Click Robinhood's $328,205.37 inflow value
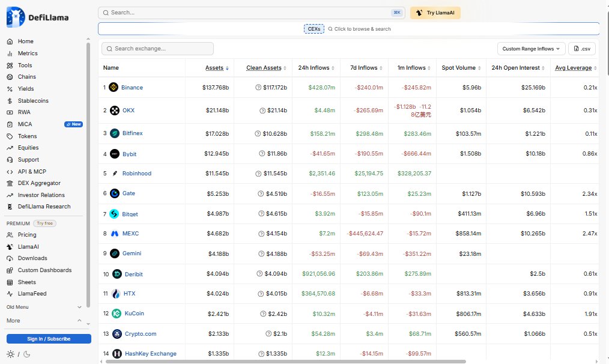 tap(414, 174)
